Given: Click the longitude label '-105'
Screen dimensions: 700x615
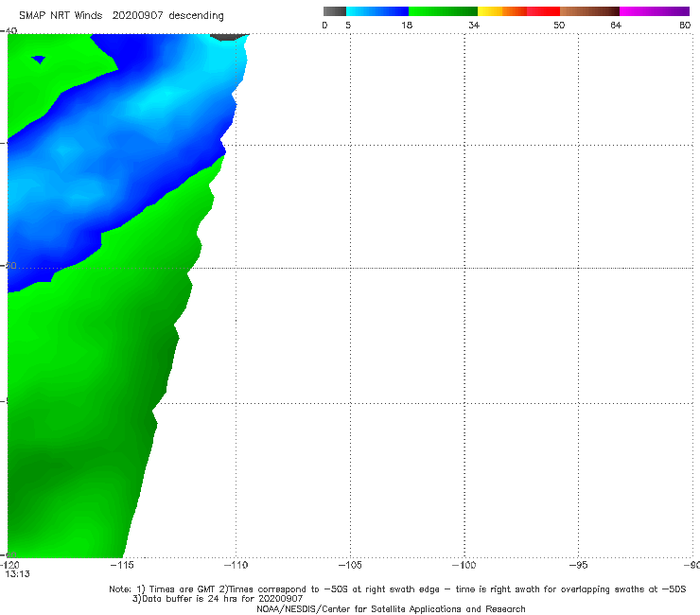Looking at the screenshot, I should click(x=350, y=565).
